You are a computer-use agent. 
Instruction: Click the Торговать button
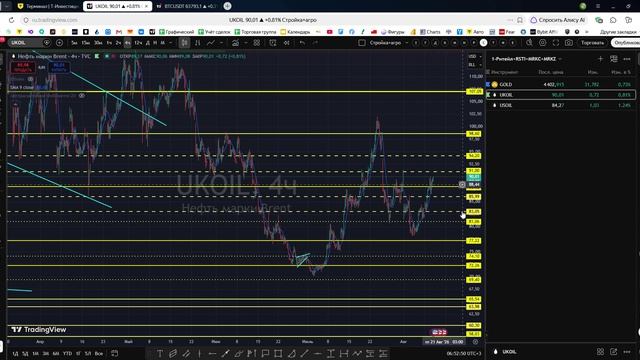[x=592, y=42]
